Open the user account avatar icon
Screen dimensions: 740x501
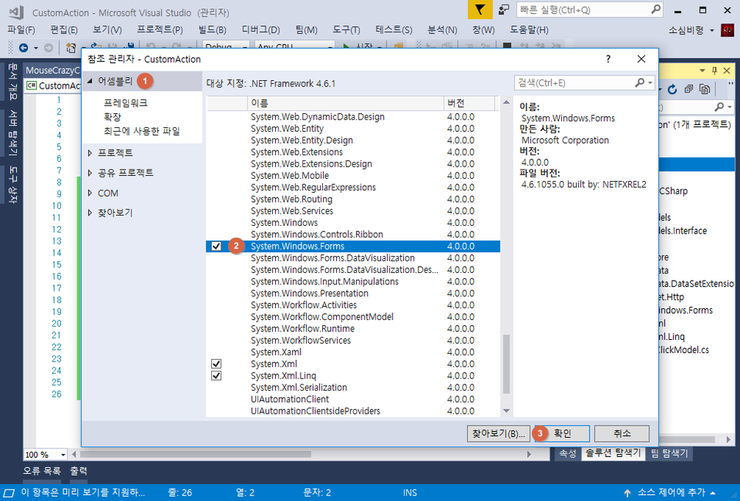coord(727,30)
